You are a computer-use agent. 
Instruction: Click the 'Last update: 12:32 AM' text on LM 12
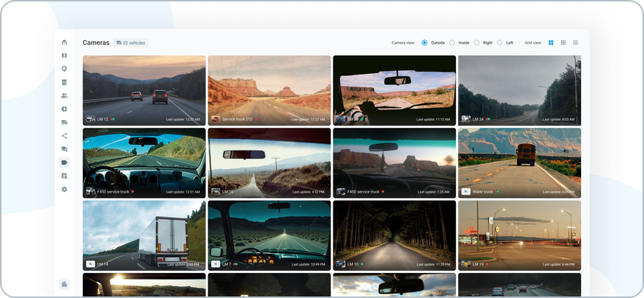[x=182, y=120]
